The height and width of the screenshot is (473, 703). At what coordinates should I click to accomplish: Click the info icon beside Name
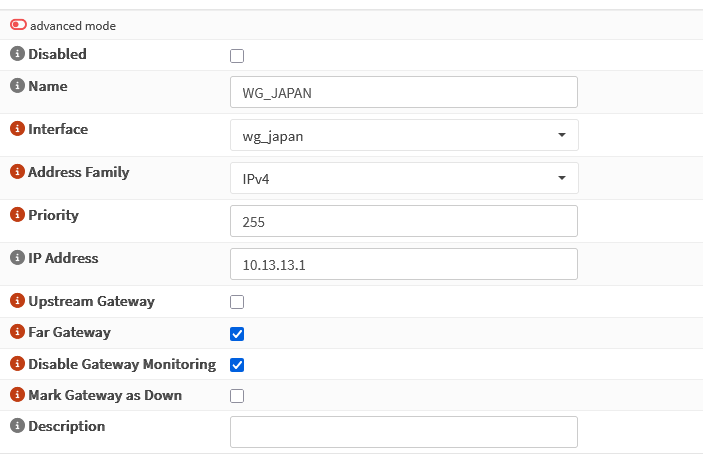(x=17, y=86)
